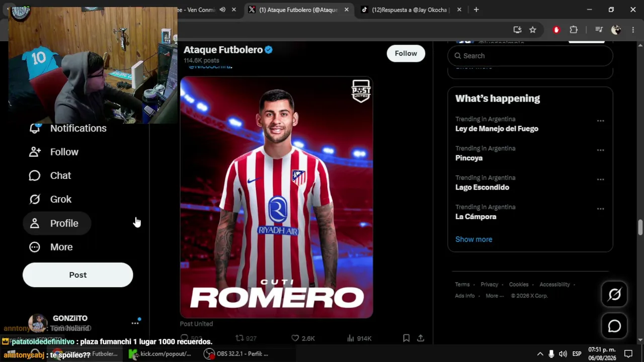Open Notifications from the X sidebar
This screenshot has width=644, height=362.
68,128
